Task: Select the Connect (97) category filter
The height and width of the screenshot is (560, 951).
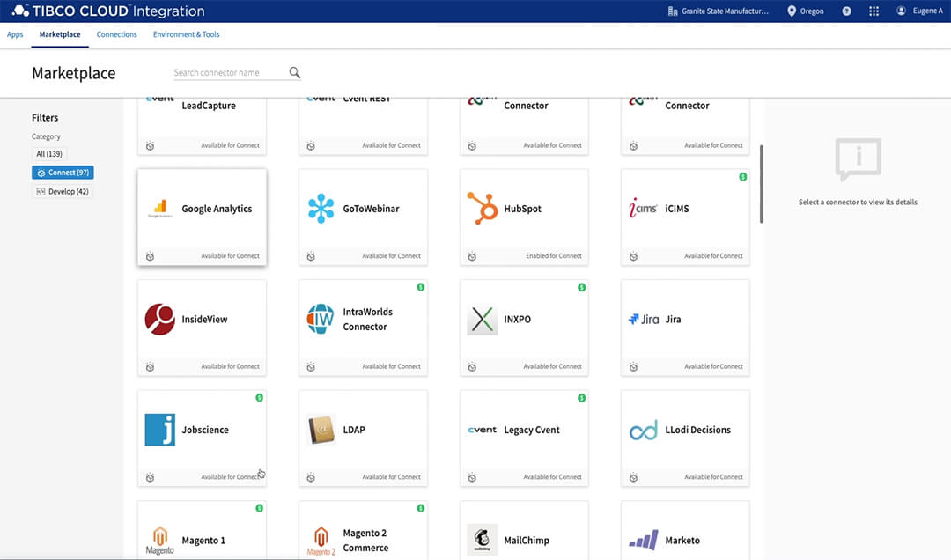Action: click(63, 173)
